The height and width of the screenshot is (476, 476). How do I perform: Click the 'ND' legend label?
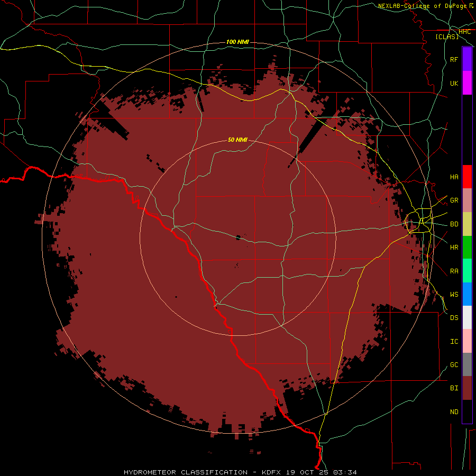coord(454,412)
